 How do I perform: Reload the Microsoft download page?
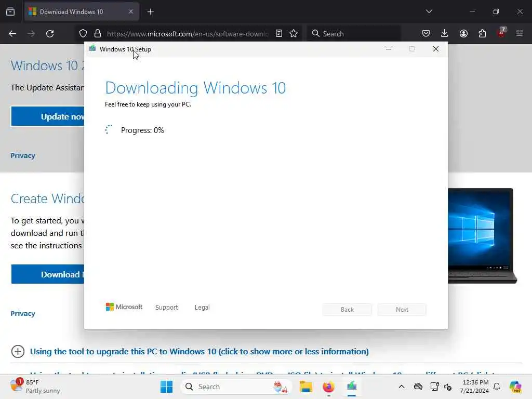point(50,34)
